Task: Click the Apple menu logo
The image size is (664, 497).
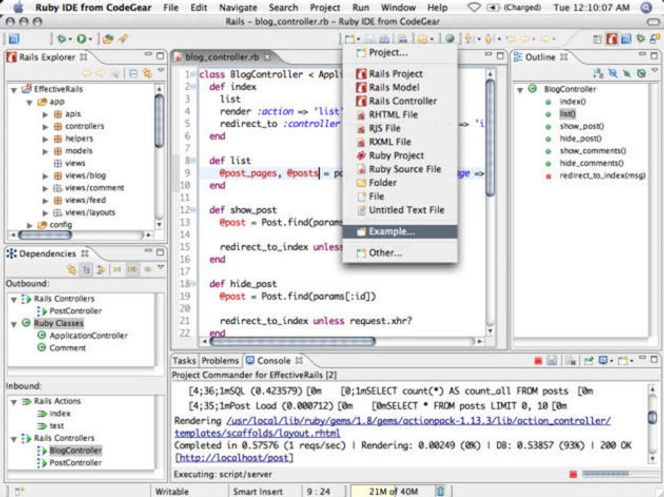Action: coord(17,7)
